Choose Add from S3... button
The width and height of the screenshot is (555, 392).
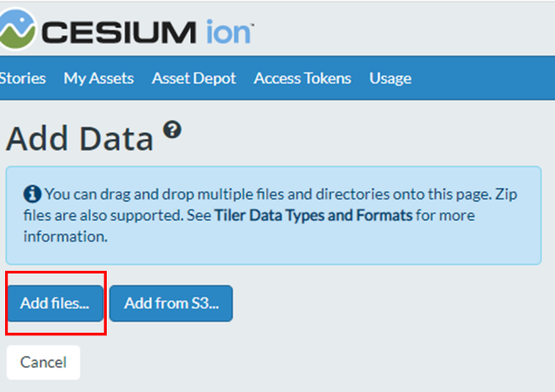pyautogui.click(x=171, y=303)
